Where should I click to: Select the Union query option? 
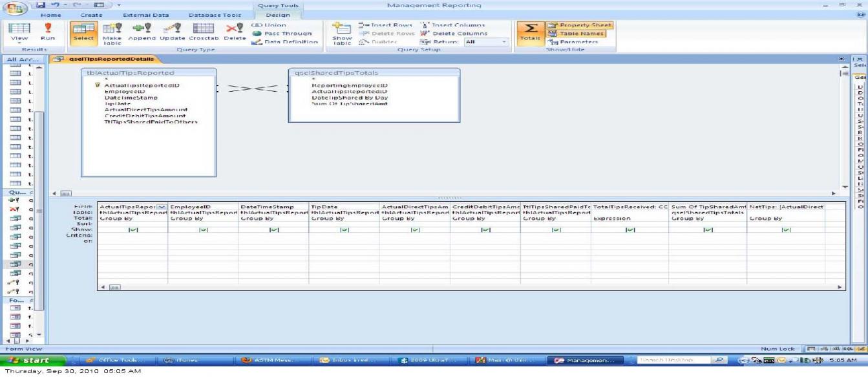point(268,25)
